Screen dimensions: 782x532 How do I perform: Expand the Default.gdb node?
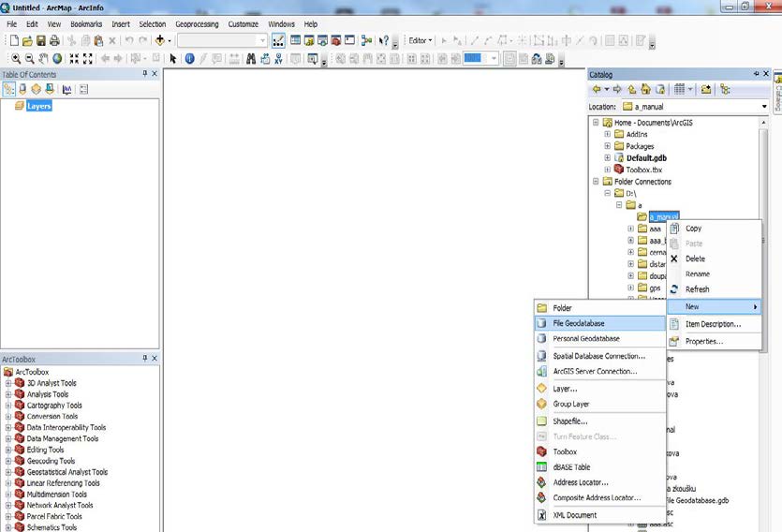608,157
